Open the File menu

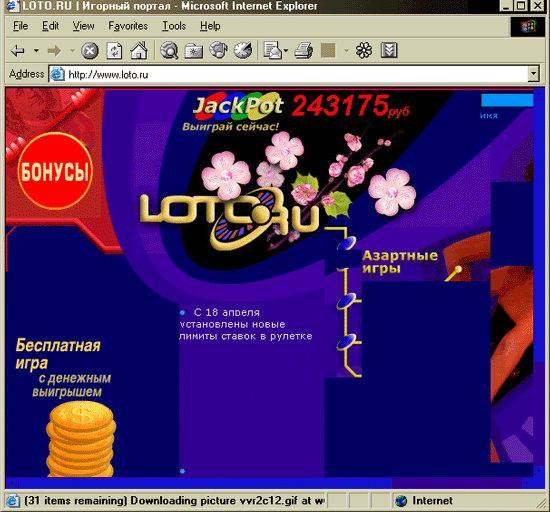click(x=20, y=26)
